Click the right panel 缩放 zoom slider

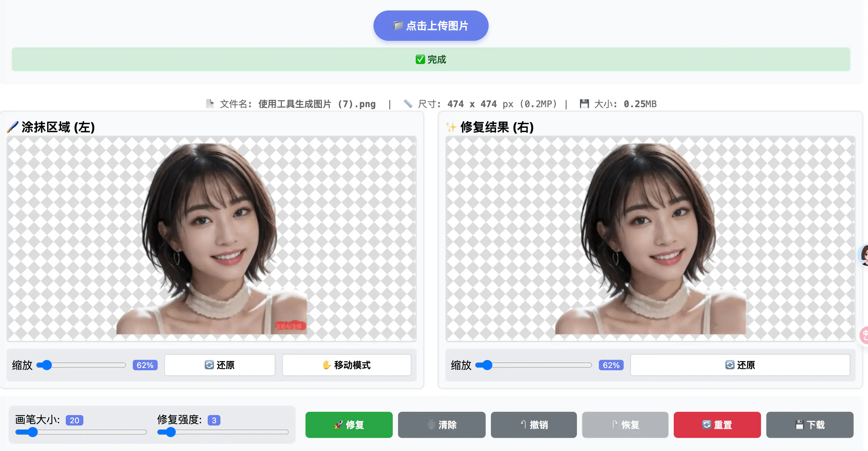tap(533, 365)
